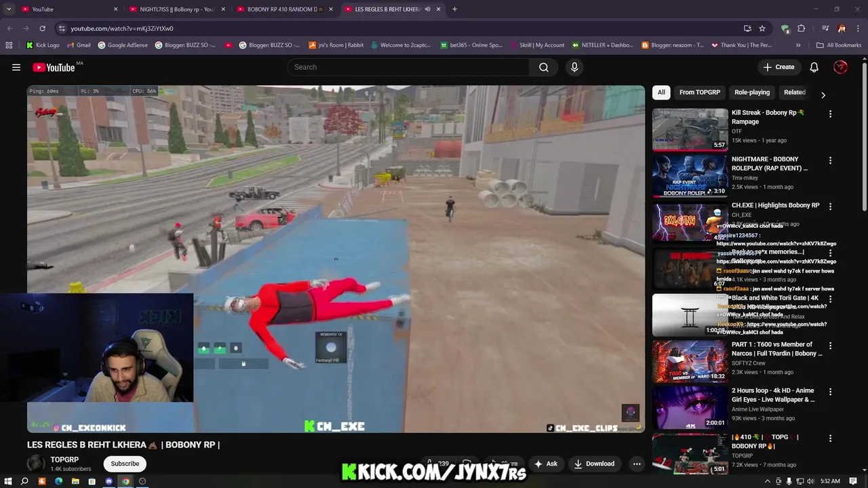The height and width of the screenshot is (488, 868).
Task: Open the tab search dropdown arrow
Action: (8, 9)
